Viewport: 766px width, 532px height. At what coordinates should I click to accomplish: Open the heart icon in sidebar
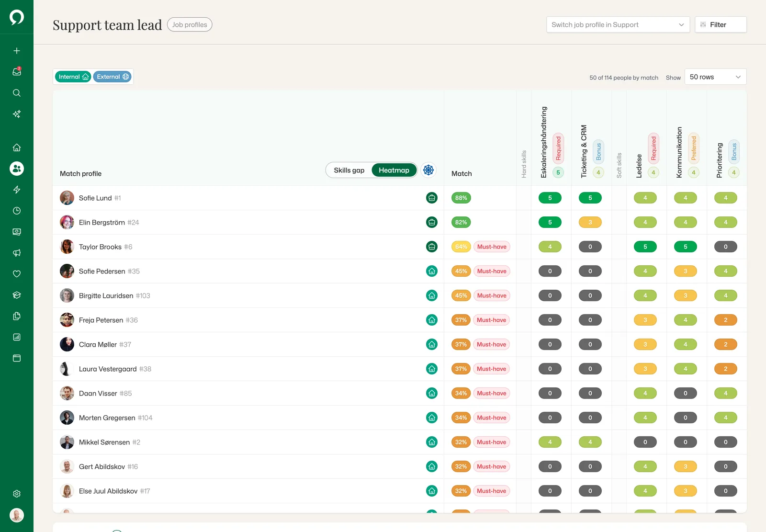[x=17, y=274]
